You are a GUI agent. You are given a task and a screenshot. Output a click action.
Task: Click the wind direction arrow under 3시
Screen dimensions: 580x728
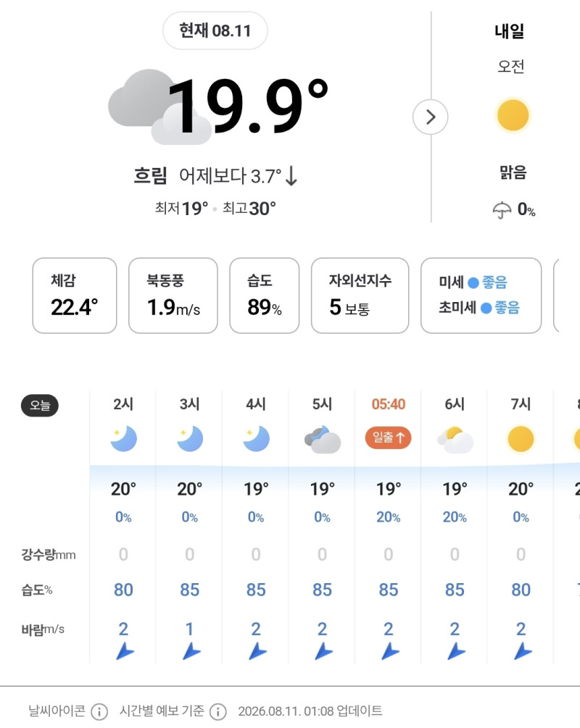(x=191, y=651)
